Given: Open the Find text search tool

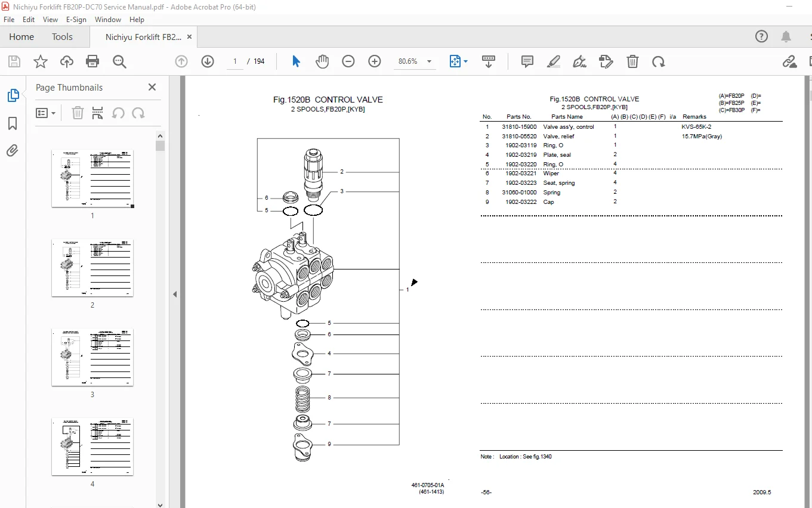Looking at the screenshot, I should [119, 61].
